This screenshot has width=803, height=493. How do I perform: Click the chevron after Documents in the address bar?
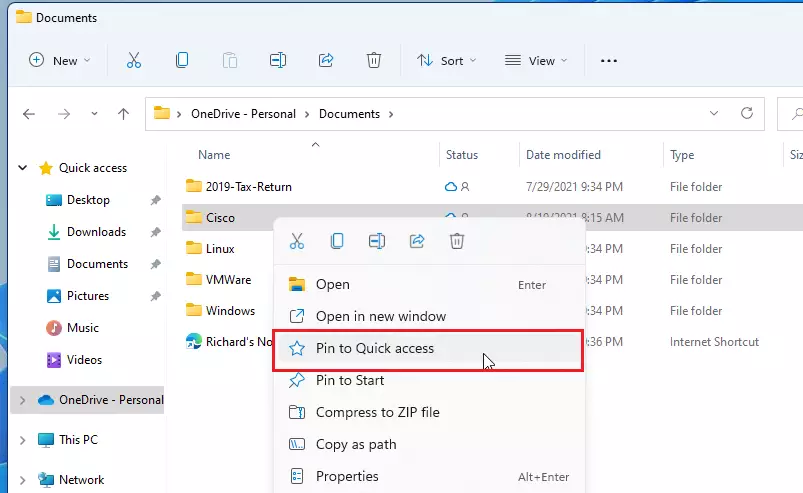(391, 114)
